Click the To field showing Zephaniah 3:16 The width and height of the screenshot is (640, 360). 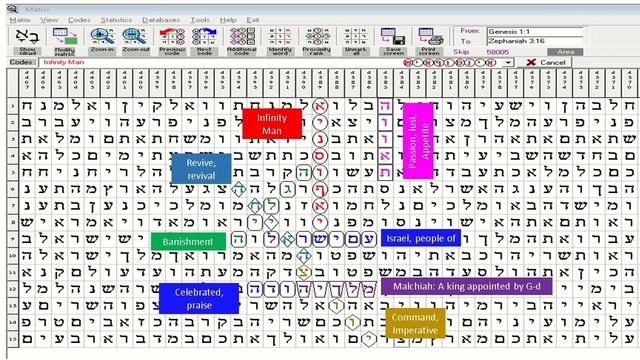pyautogui.click(x=535, y=41)
